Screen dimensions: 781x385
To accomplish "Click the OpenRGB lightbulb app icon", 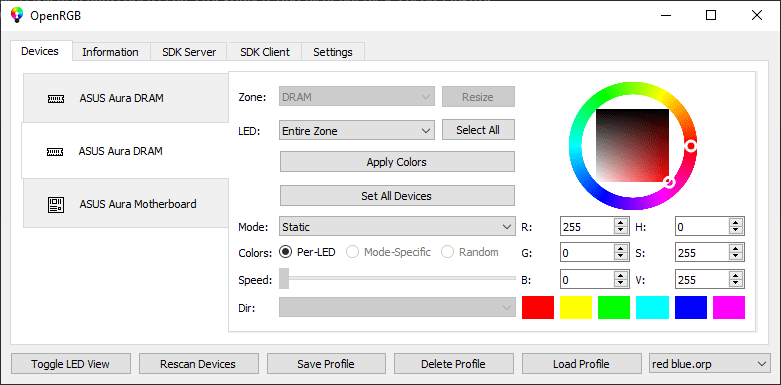I will [x=17, y=15].
